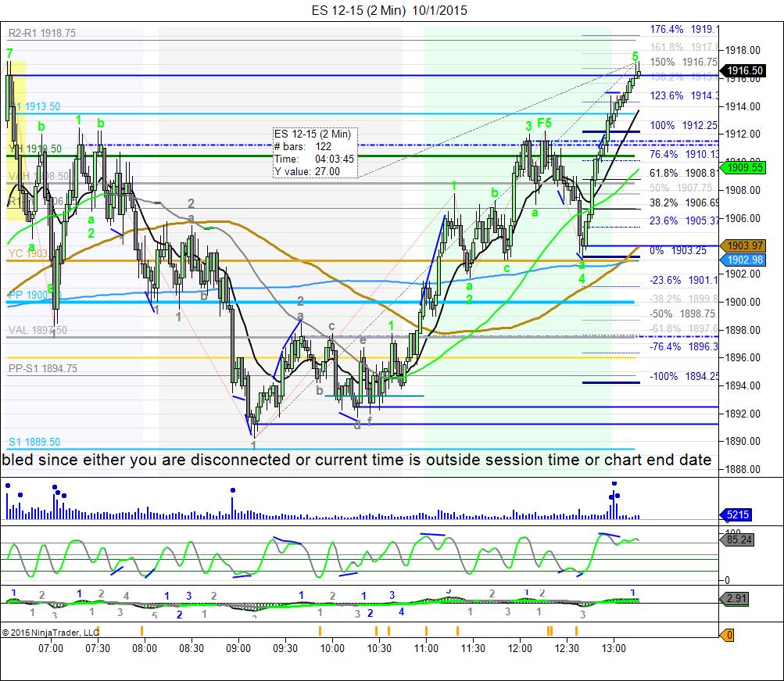Click the 61.8% Fibonacci retracement label
The image size is (784, 681).
point(683,173)
